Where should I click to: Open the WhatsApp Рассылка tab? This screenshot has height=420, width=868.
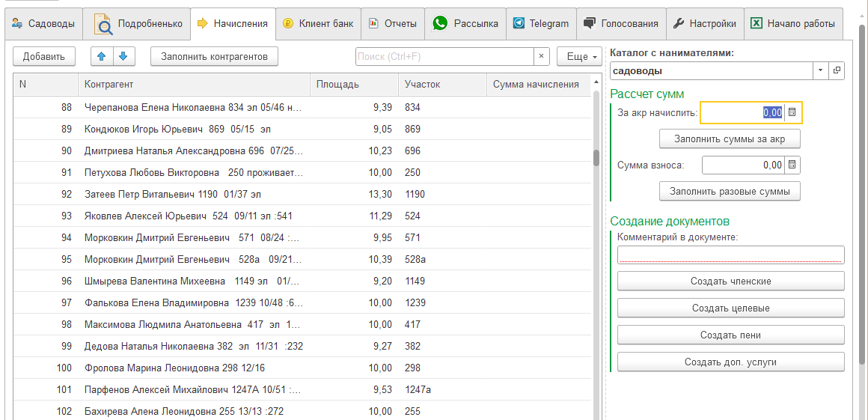pyautogui.click(x=465, y=24)
